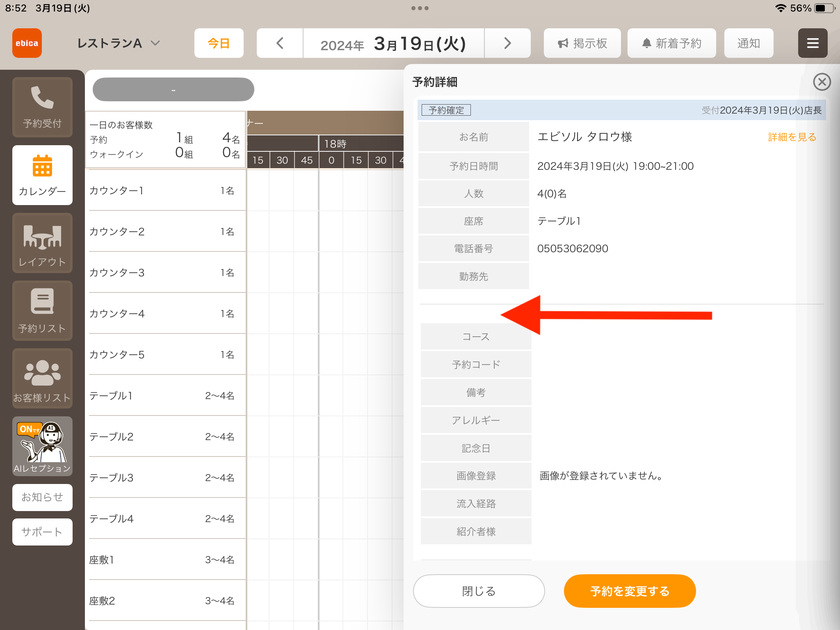Screen dimensions: 840x630
Task: Open the サポート support page
Action: point(42,532)
